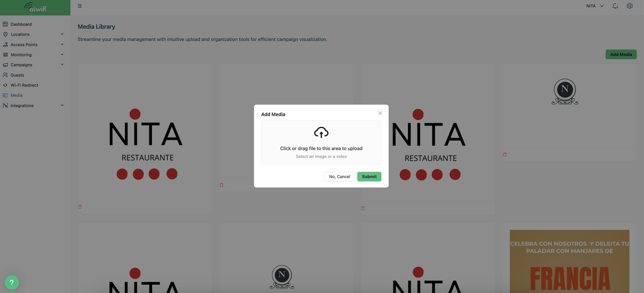The height and width of the screenshot is (293, 644).
Task: Click the Add Media button
Action: coord(621,54)
